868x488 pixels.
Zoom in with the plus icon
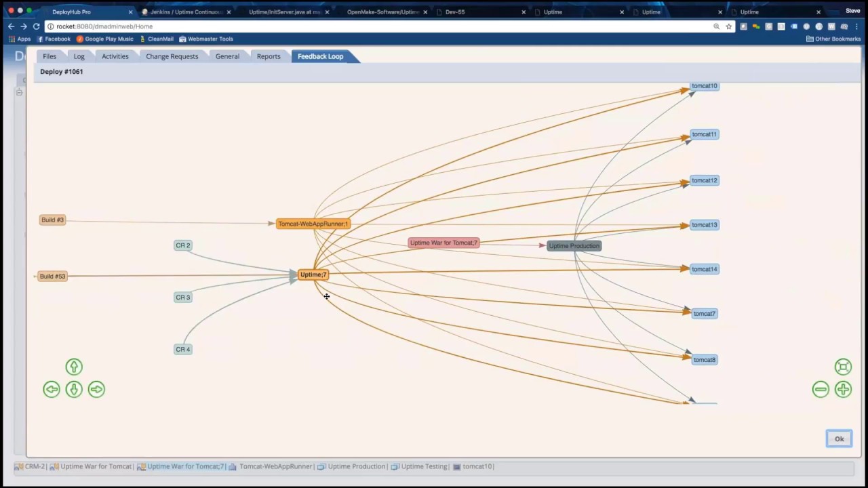[843, 389]
